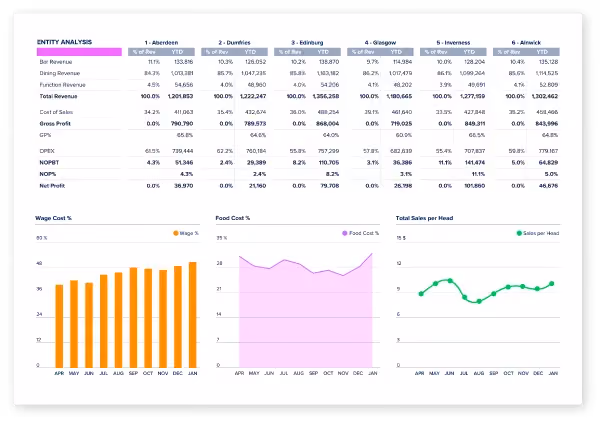Click the JUL bar in Wage Cost chart
The height and width of the screenshot is (423, 600).
[103, 321]
